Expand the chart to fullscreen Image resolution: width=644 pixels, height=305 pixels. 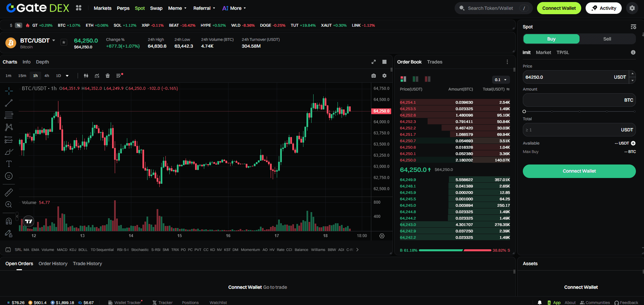(374, 62)
